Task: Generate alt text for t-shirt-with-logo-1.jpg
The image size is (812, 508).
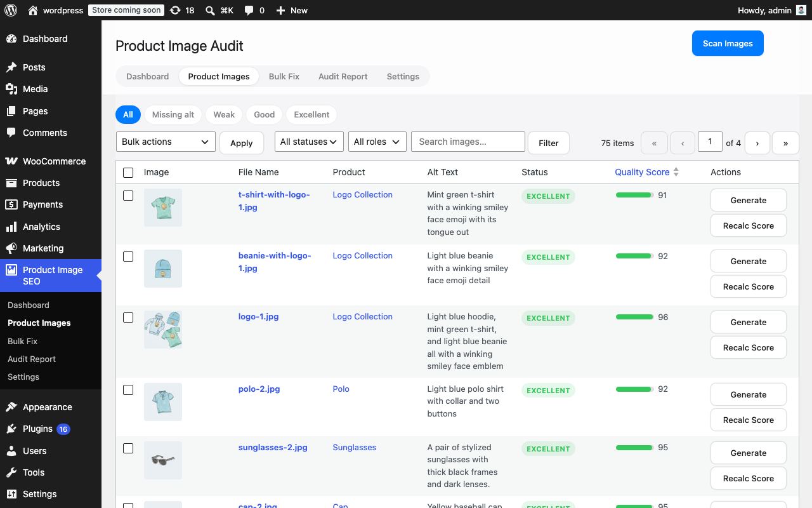Action: pyautogui.click(x=749, y=200)
